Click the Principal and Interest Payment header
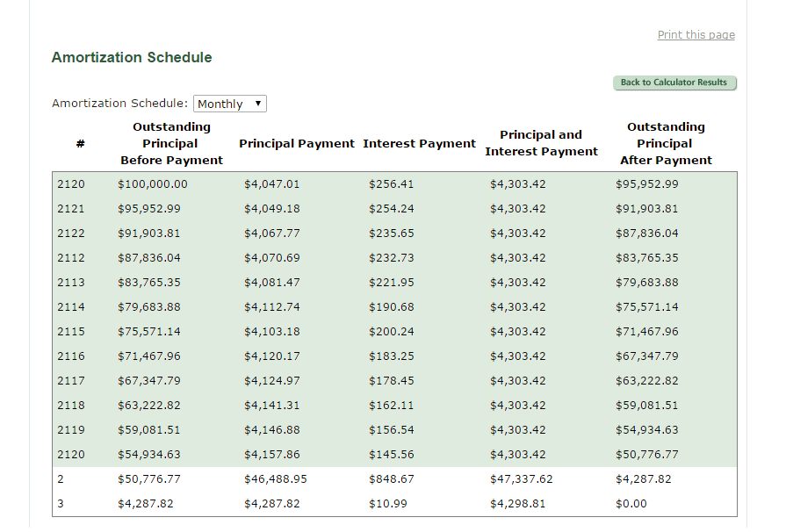Screen dimensions: 786x532 point(541,143)
